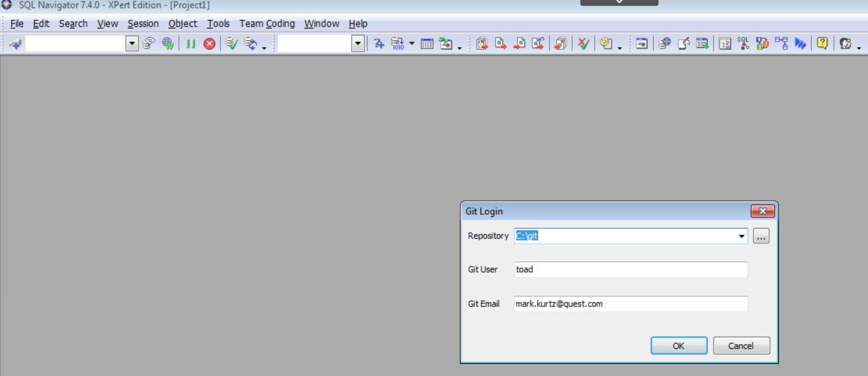Expand the arrow beside the user face icon

click(859, 48)
